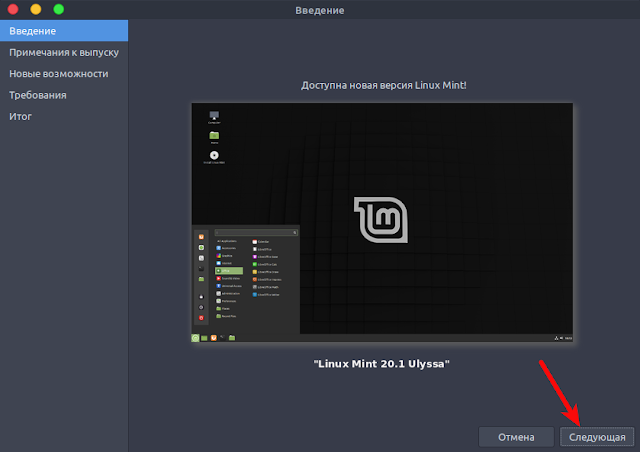
Task: Click the Linux Mint logo in preview
Action: coord(381,220)
